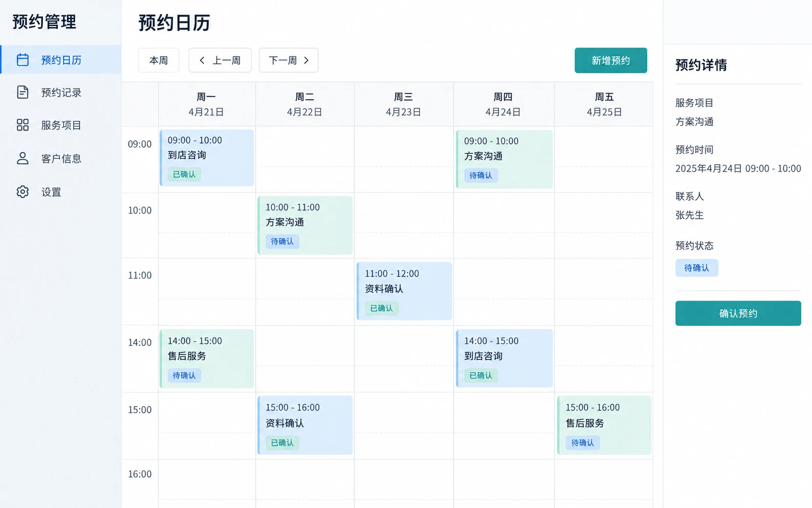Screen dimensions: 812x508
Task: Open Thursday's 09:00 方案沟通 appointment
Action: pos(504,159)
